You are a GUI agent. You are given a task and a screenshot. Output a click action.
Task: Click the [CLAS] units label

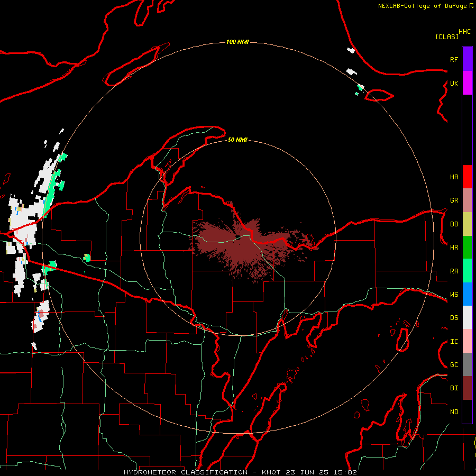point(447,36)
